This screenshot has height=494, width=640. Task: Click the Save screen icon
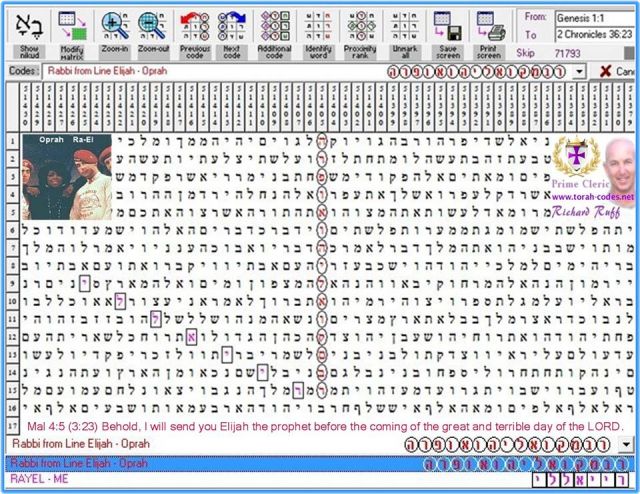click(448, 26)
